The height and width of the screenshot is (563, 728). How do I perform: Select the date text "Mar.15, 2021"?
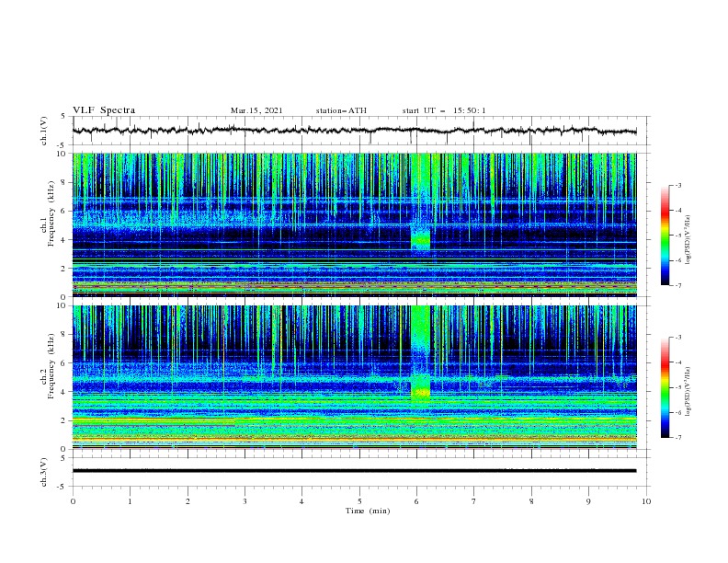pos(256,110)
